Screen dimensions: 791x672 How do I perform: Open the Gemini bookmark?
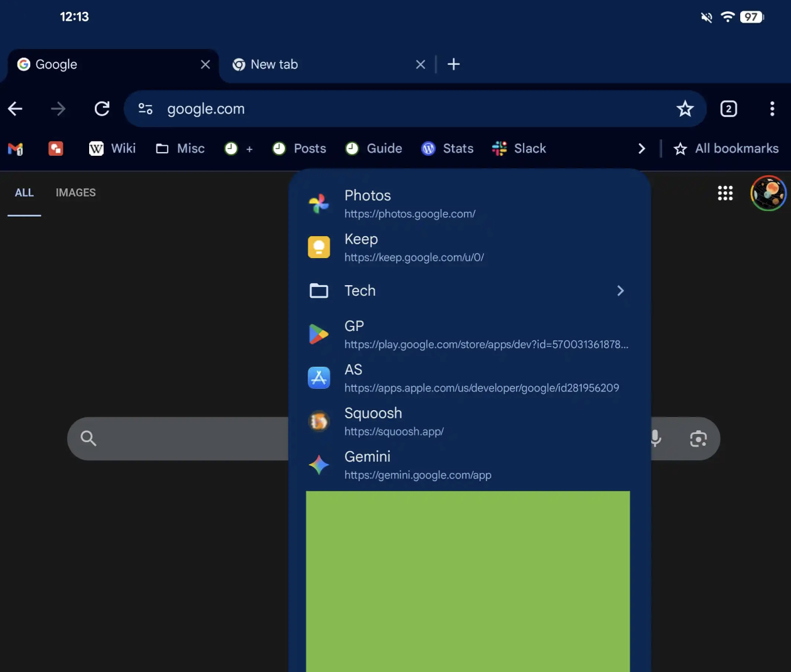469,465
